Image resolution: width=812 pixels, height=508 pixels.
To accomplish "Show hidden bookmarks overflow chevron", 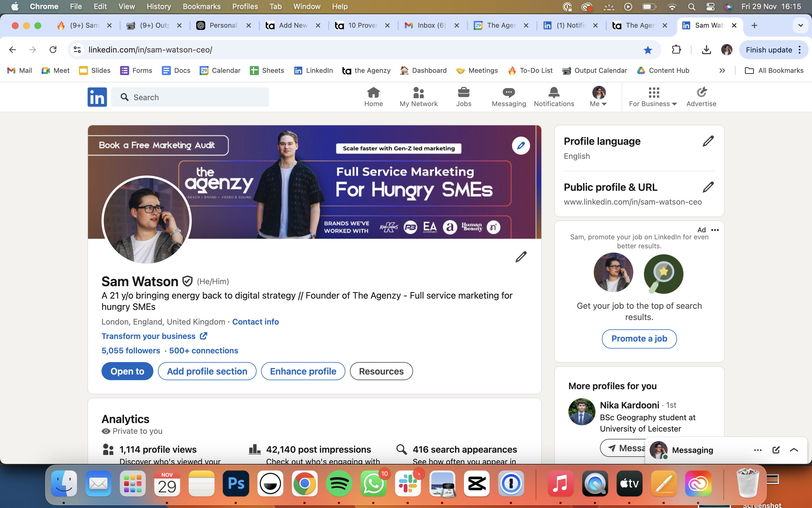I will 722,71.
